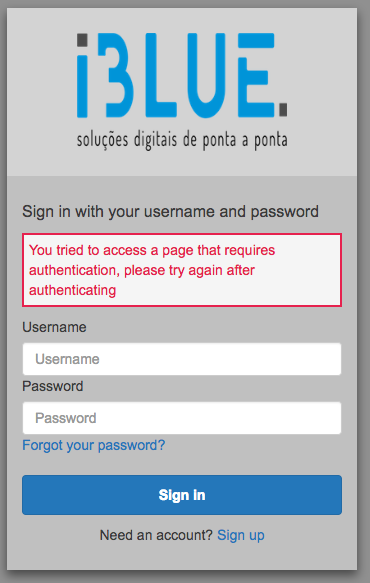The image size is (370, 583).
Task: Click the Username field label
Action: tap(54, 327)
